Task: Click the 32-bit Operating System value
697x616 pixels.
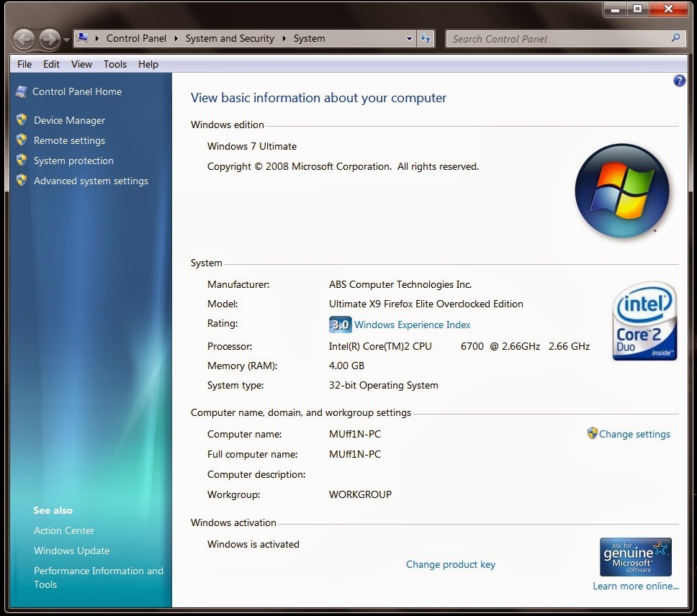Action: (383, 386)
